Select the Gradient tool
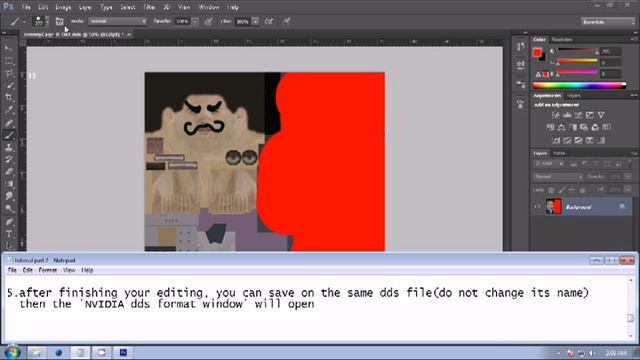This screenshot has width=640, height=360. [9, 184]
